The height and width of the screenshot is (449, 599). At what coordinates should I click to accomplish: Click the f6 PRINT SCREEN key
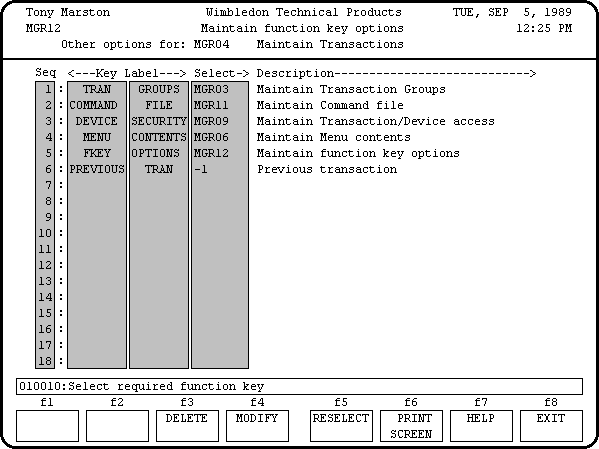coord(411,426)
